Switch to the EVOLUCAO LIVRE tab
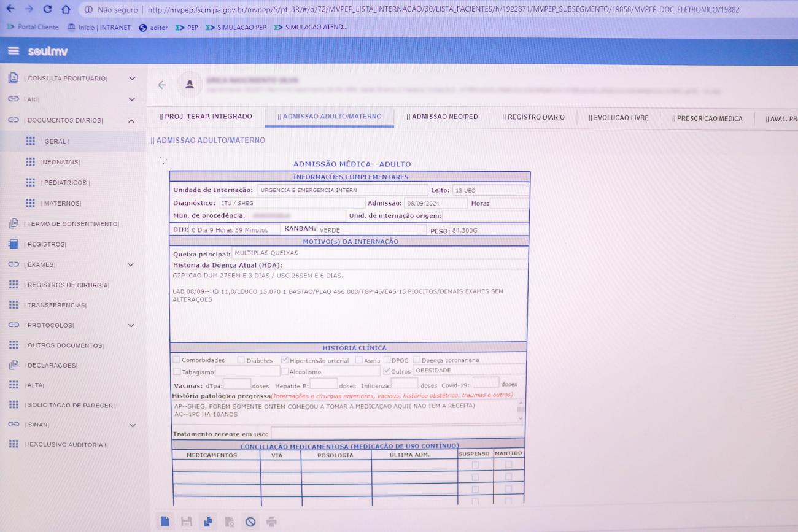798x532 pixels. point(618,117)
